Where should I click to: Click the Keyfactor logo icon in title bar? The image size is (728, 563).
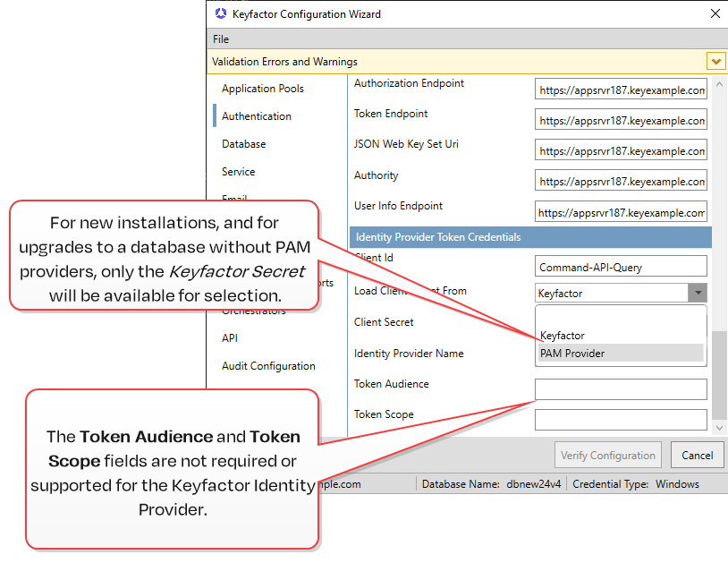220,13
